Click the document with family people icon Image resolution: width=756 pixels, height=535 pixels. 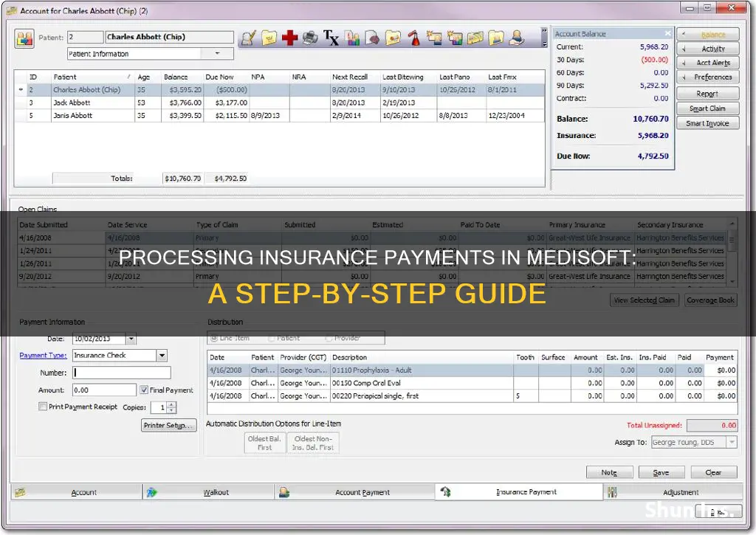[352, 38]
